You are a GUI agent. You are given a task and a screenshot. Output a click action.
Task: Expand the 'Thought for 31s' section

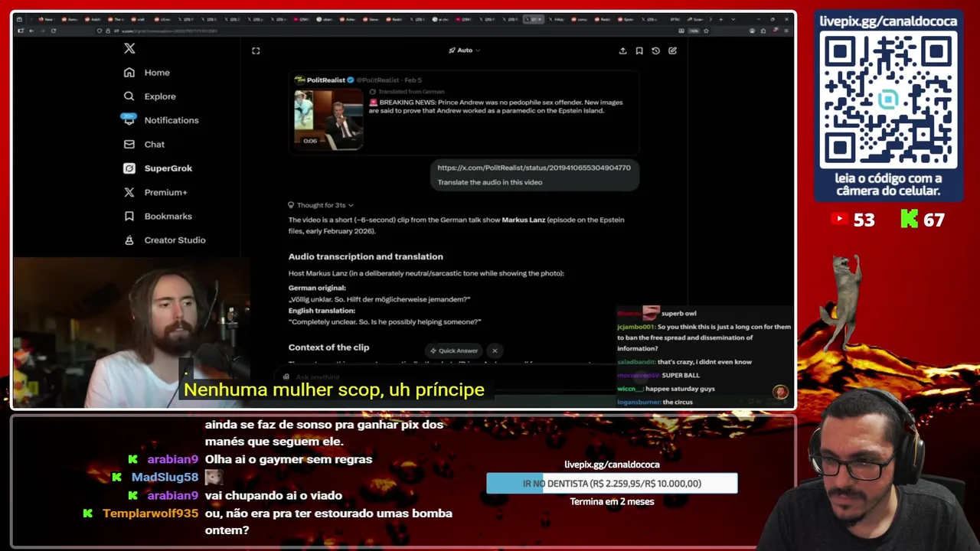(321, 205)
